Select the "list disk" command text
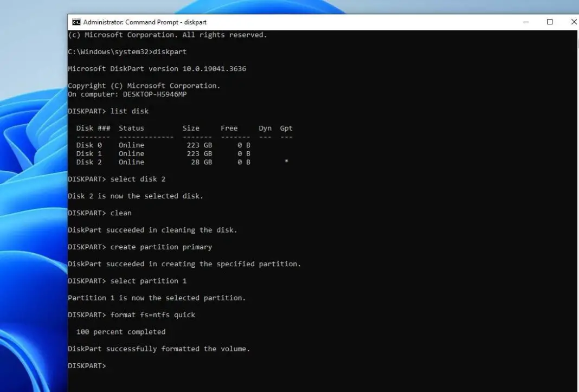 coord(128,111)
